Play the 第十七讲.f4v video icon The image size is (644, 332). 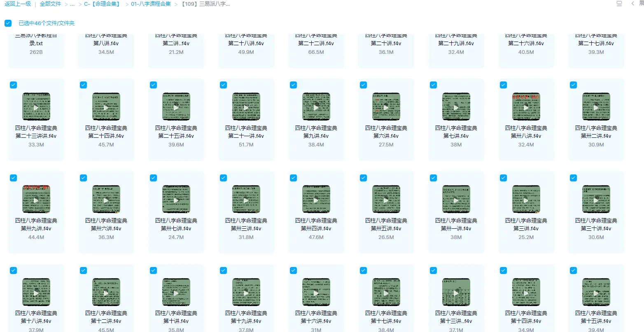386,292
